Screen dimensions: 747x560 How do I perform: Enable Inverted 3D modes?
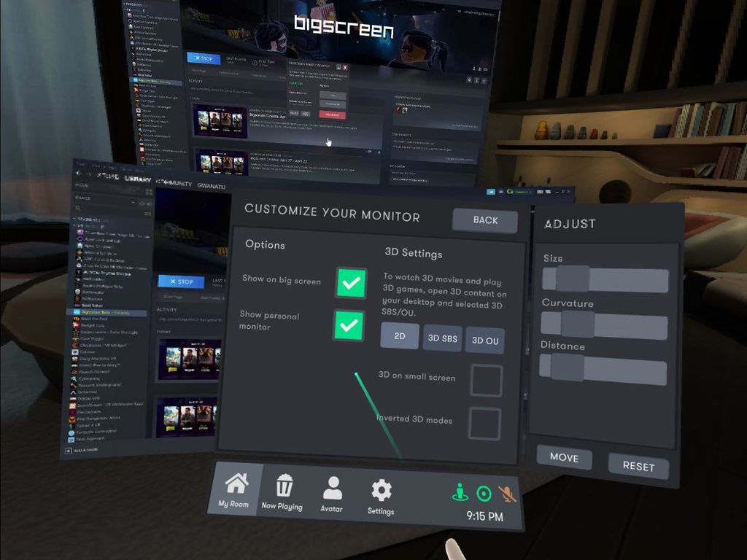pos(485,424)
